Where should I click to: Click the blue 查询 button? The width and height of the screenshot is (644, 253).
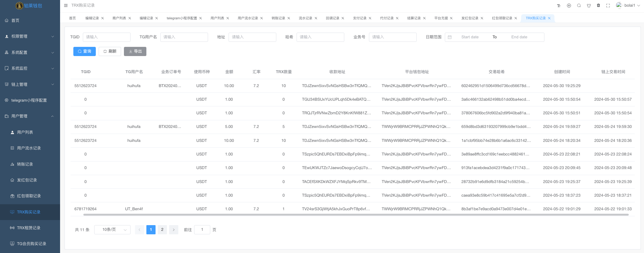coord(84,51)
